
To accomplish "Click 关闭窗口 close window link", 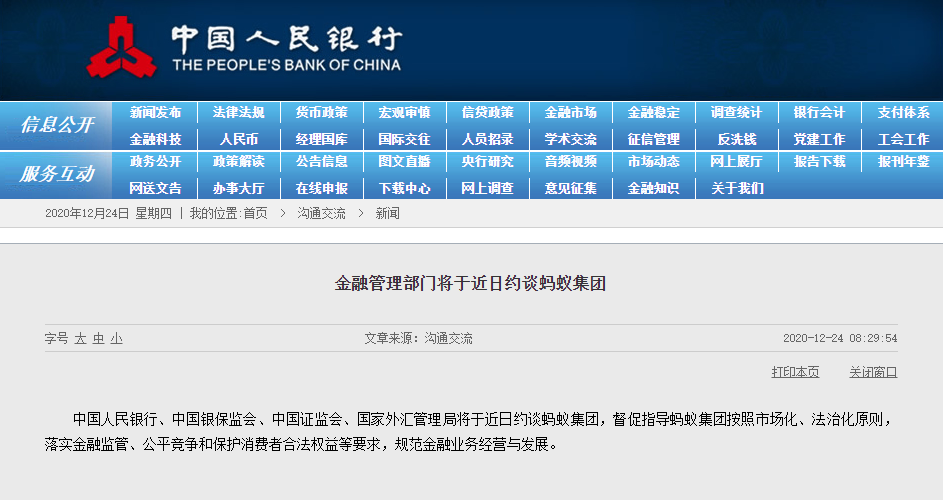I will 873,372.
